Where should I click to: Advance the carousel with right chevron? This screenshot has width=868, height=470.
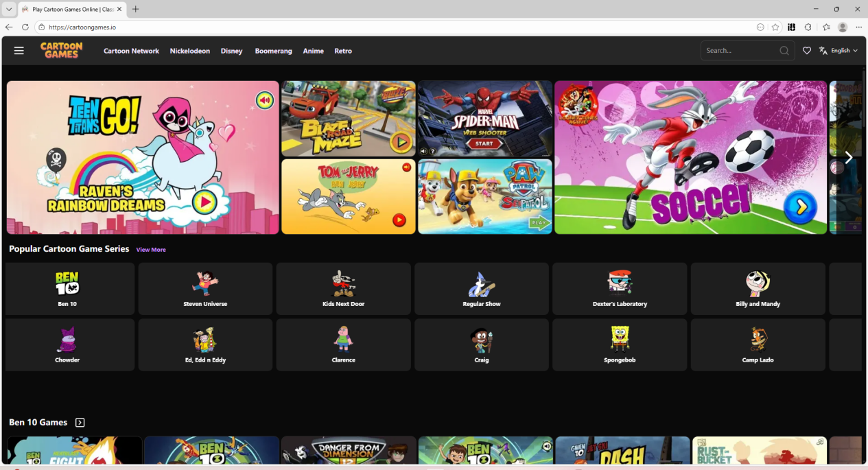click(x=848, y=158)
